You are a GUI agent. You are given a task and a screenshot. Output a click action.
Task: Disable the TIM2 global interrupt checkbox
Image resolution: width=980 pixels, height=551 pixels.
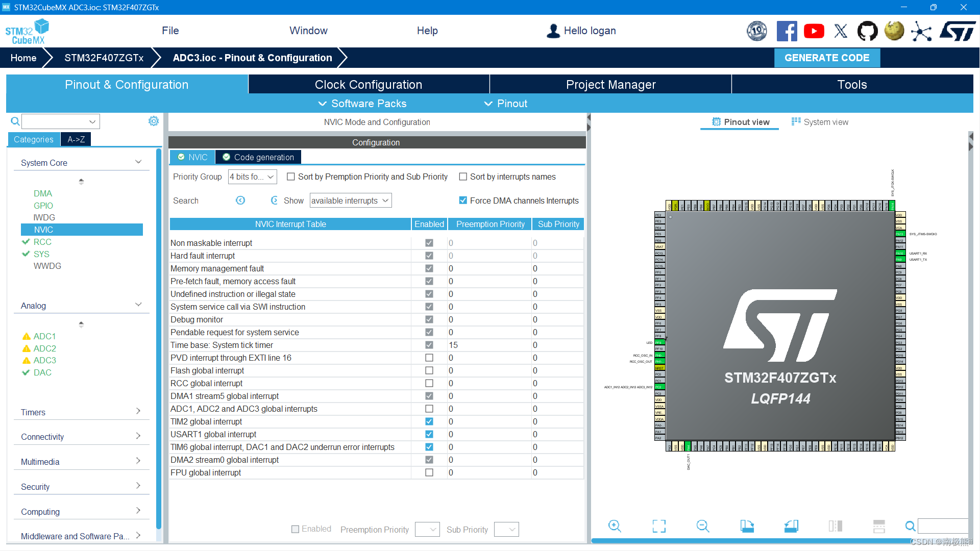click(x=429, y=421)
